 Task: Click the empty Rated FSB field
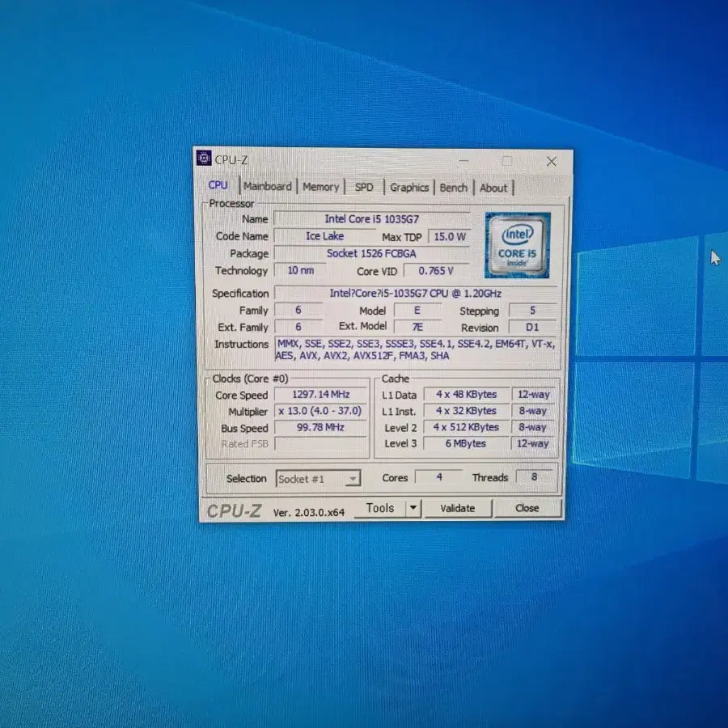tap(320, 443)
